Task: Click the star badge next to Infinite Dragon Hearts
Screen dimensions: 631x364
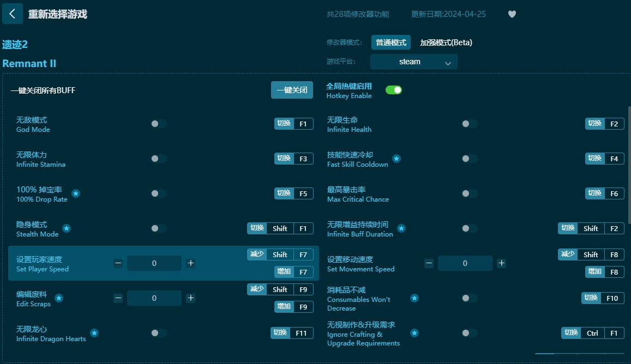Action: (94, 333)
